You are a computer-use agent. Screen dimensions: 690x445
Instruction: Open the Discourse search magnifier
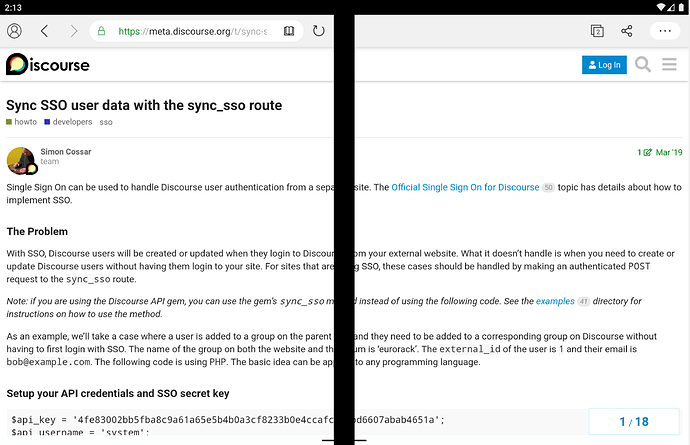tap(643, 64)
